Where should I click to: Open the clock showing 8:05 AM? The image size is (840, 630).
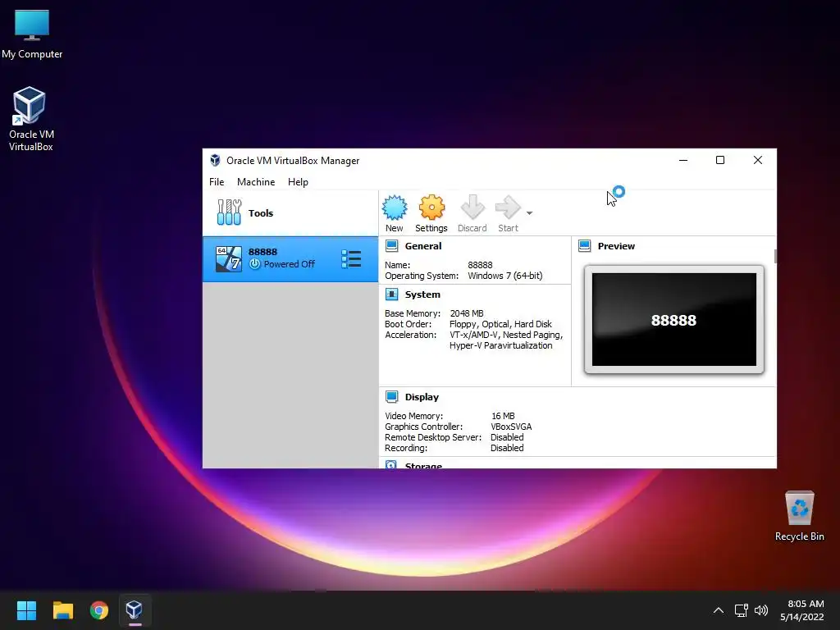tap(802, 610)
